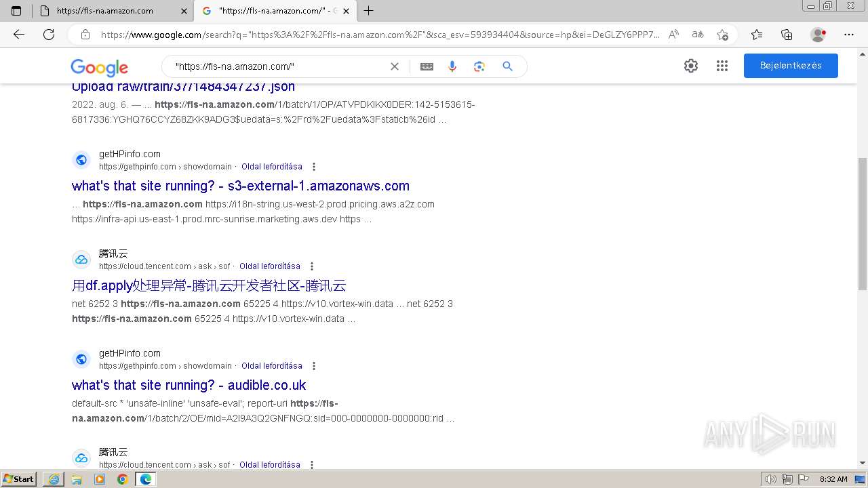This screenshot has width=868, height=488.
Task: Open a new browser tab
Action: [x=369, y=11]
